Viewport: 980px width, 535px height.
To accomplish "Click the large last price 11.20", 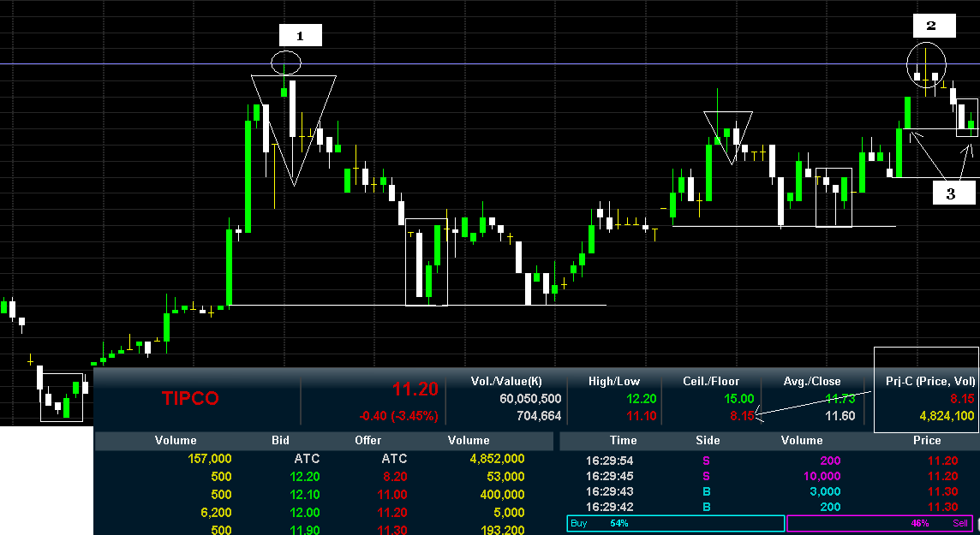I will click(415, 389).
